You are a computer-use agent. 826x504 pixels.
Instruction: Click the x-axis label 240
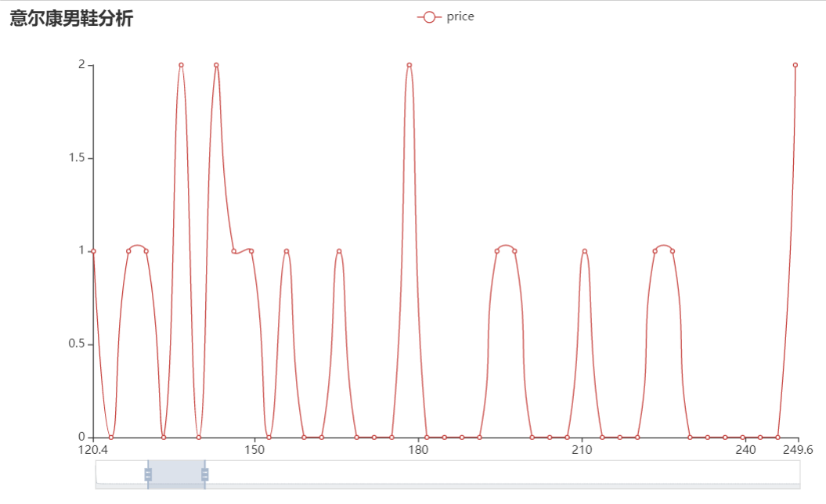[746, 450]
